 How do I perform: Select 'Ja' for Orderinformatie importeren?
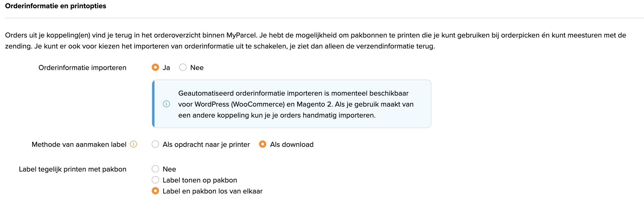pyautogui.click(x=156, y=67)
